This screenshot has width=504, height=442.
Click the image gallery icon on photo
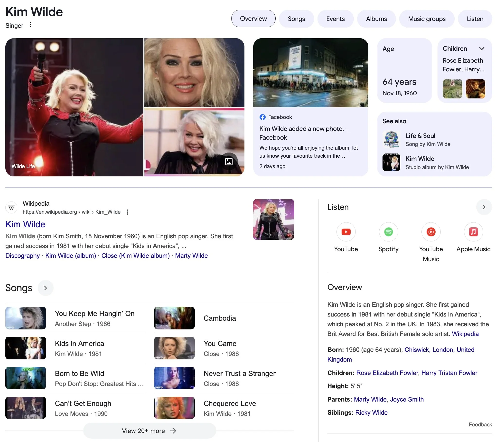click(x=229, y=162)
